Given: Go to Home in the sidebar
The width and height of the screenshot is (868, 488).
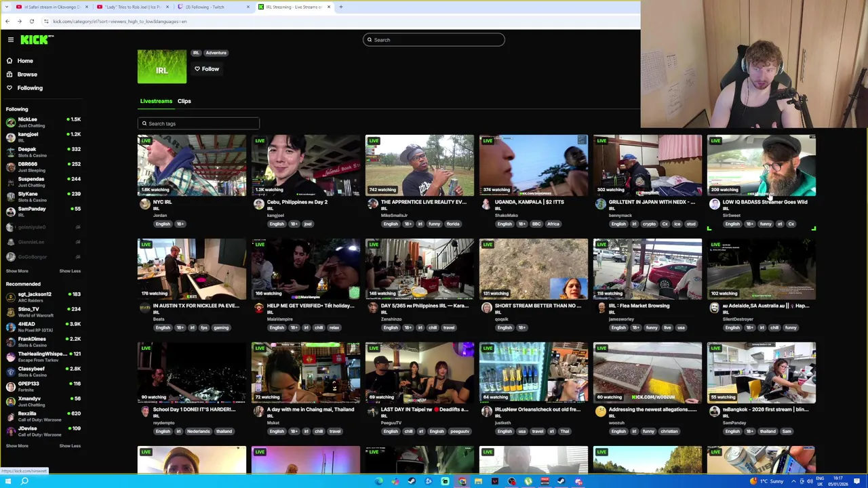Looking at the screenshot, I should click(25, 61).
